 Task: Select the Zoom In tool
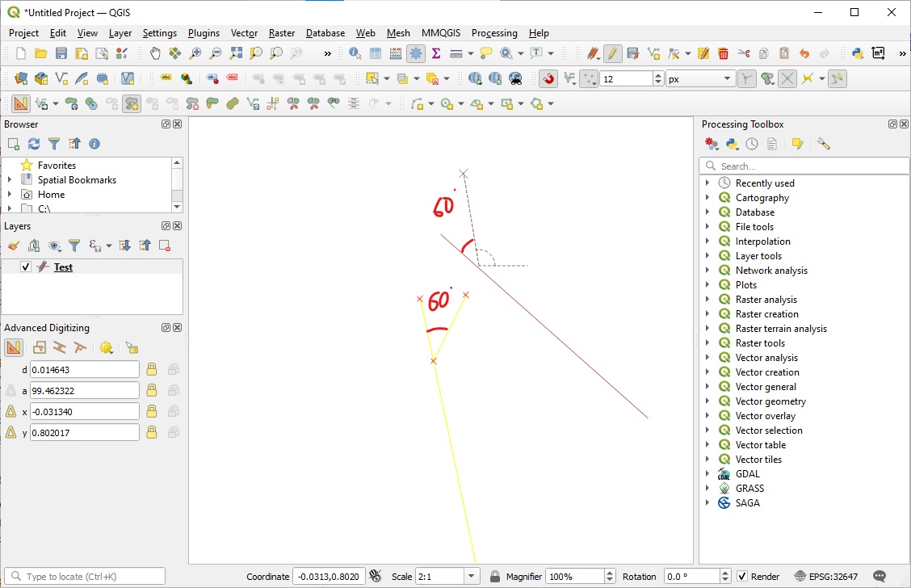(x=194, y=53)
